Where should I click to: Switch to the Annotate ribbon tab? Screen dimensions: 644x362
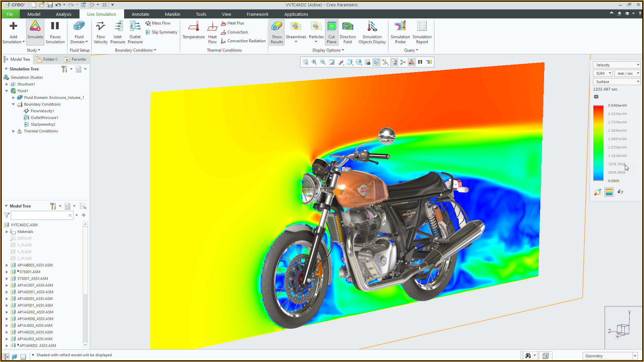140,14
